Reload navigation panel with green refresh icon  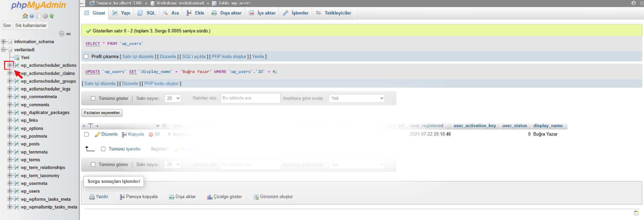point(52,16)
